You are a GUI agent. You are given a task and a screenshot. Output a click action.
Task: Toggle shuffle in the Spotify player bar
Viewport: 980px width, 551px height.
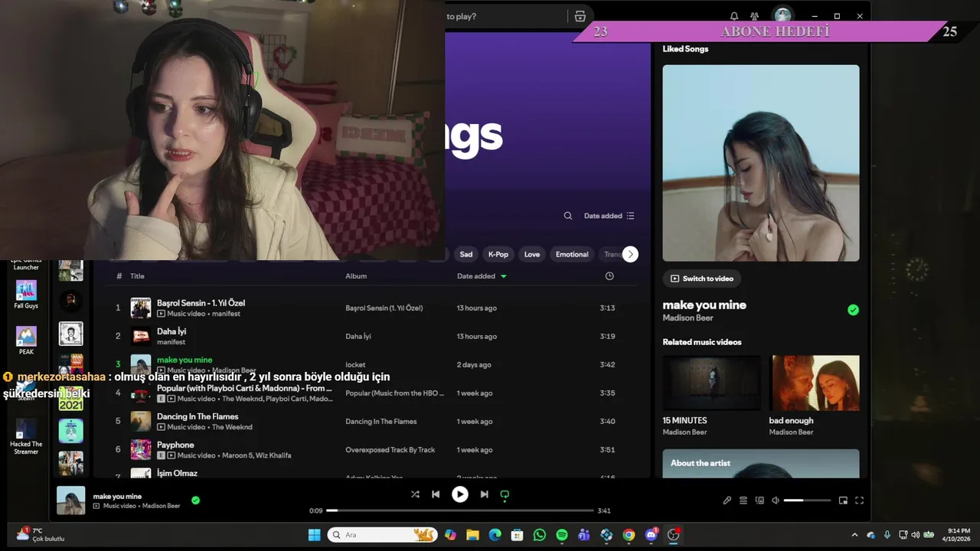(x=415, y=494)
